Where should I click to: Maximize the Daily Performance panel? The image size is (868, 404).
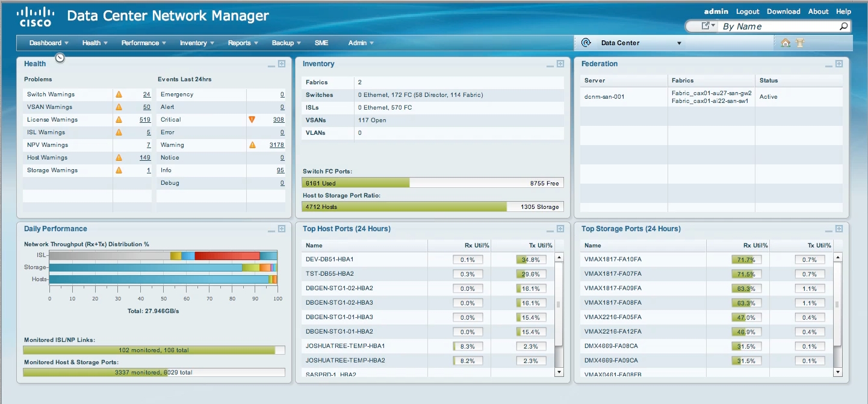282,229
